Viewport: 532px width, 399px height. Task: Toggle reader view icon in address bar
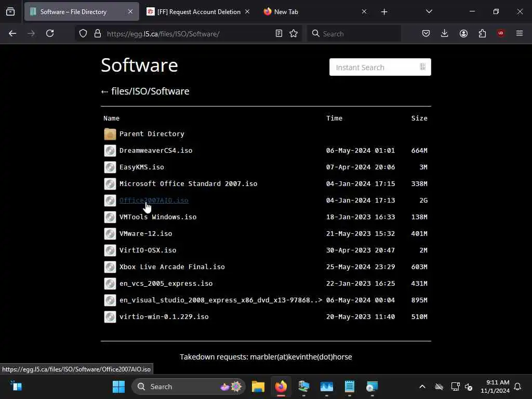pyautogui.click(x=279, y=34)
